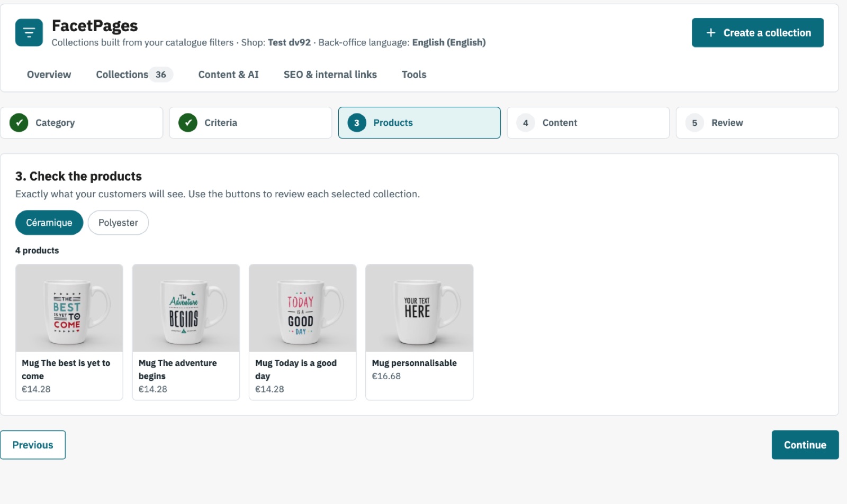Click the heading 3. Check the products

tap(78, 176)
